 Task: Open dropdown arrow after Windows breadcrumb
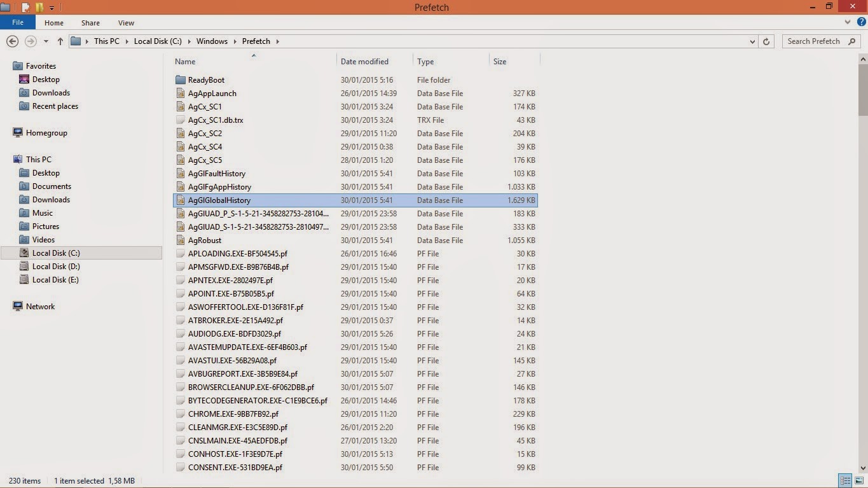pos(235,41)
